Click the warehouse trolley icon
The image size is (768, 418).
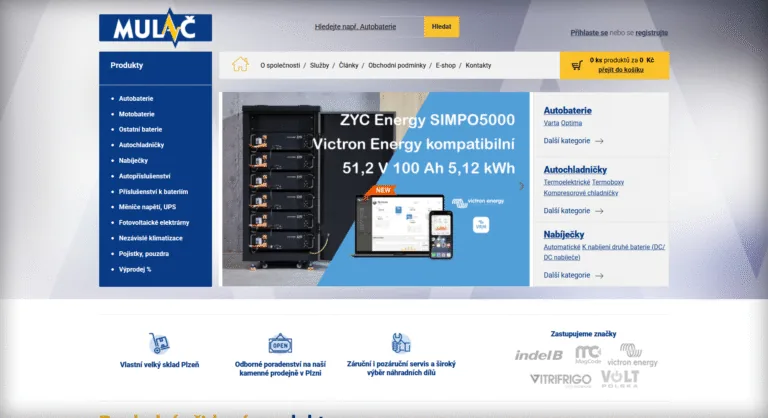[159, 343]
